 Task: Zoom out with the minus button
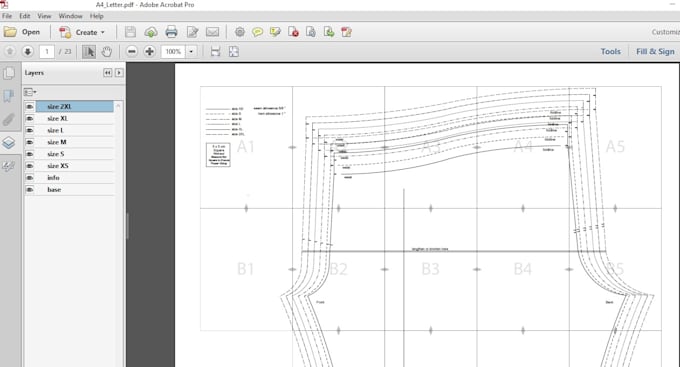[x=132, y=52]
